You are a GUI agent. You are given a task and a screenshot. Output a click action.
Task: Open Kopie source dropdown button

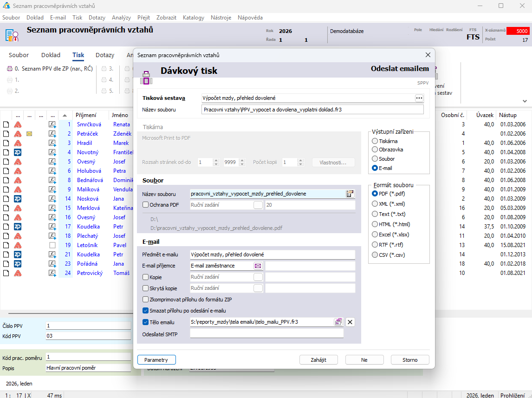click(258, 277)
